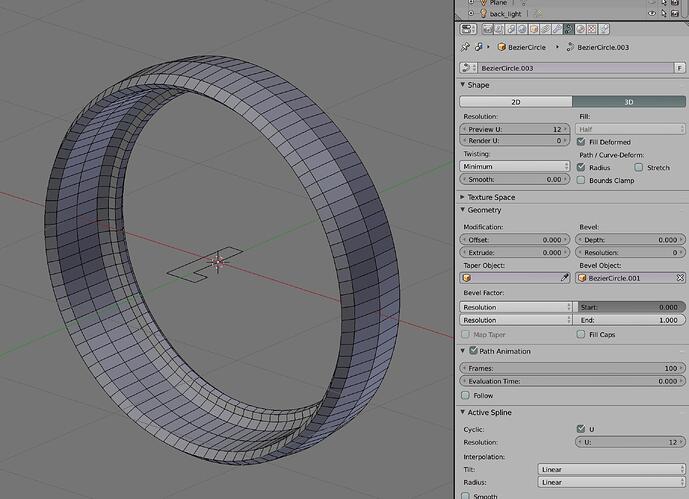Switch to the World properties tab

point(522,29)
